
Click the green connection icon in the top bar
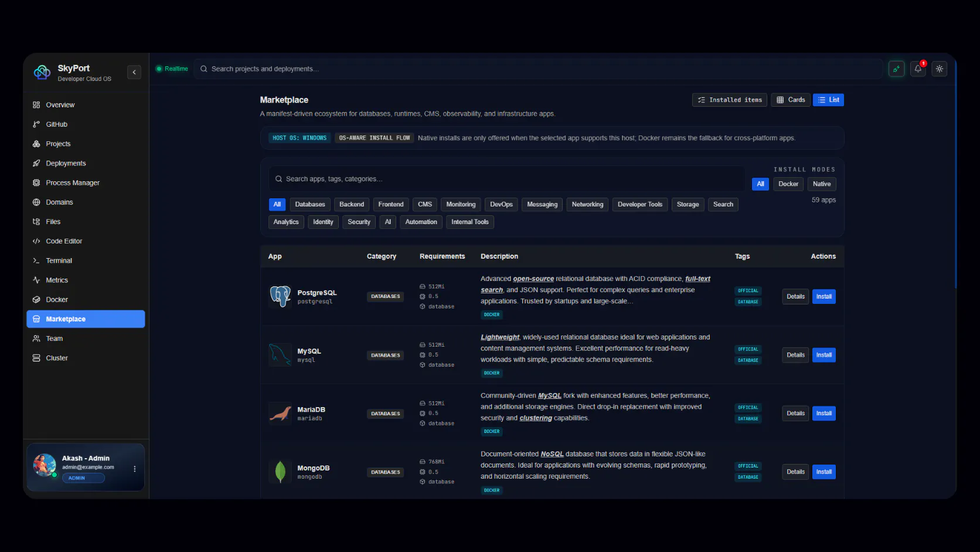(x=896, y=69)
